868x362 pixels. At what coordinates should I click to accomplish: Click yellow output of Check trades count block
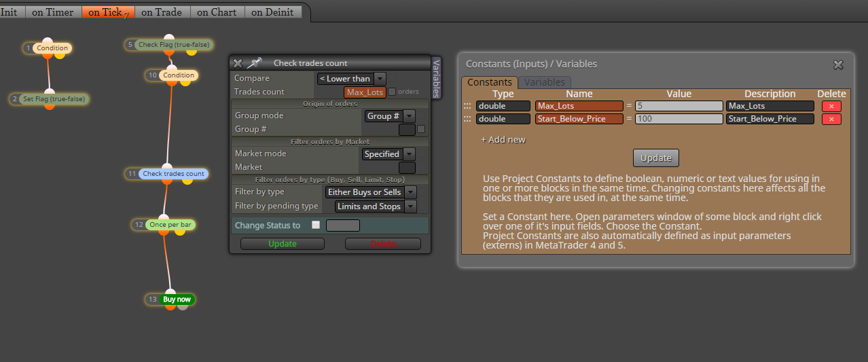click(186, 181)
